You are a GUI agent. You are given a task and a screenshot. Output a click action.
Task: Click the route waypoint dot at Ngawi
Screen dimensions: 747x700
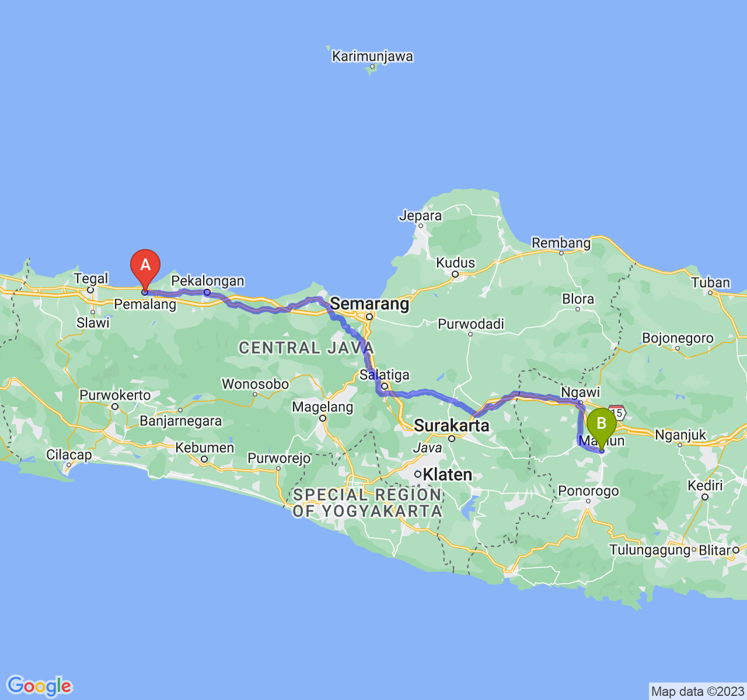coord(581,402)
